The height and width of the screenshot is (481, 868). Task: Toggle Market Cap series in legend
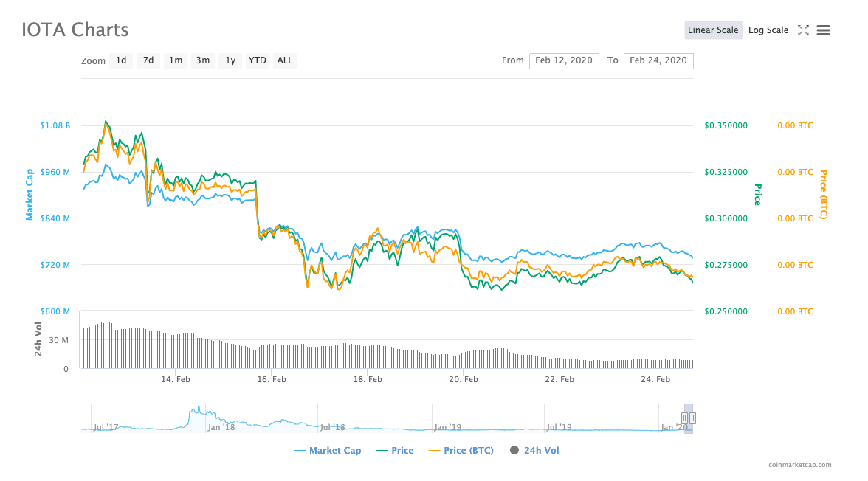[327, 451]
